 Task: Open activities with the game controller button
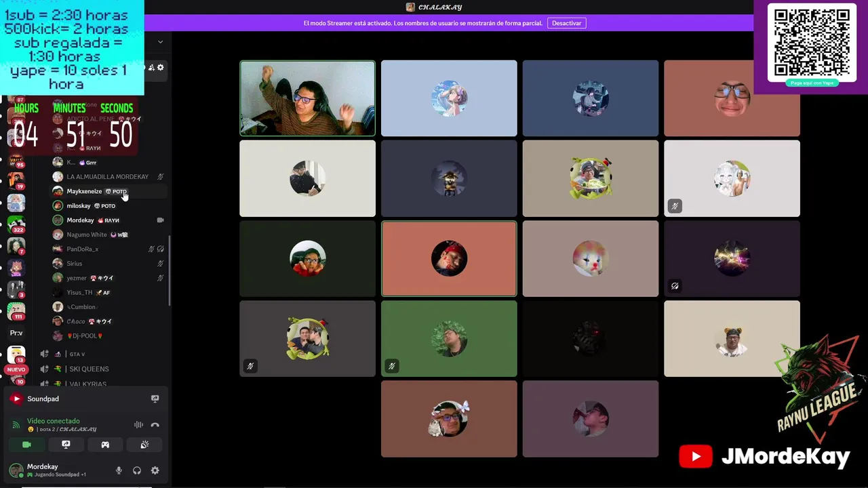[105, 445]
